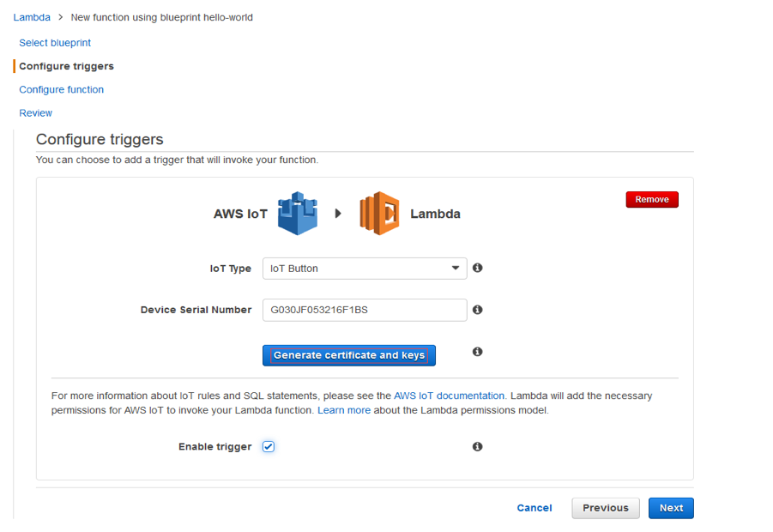
Task: Go back using the Previous button
Action: coord(606,508)
